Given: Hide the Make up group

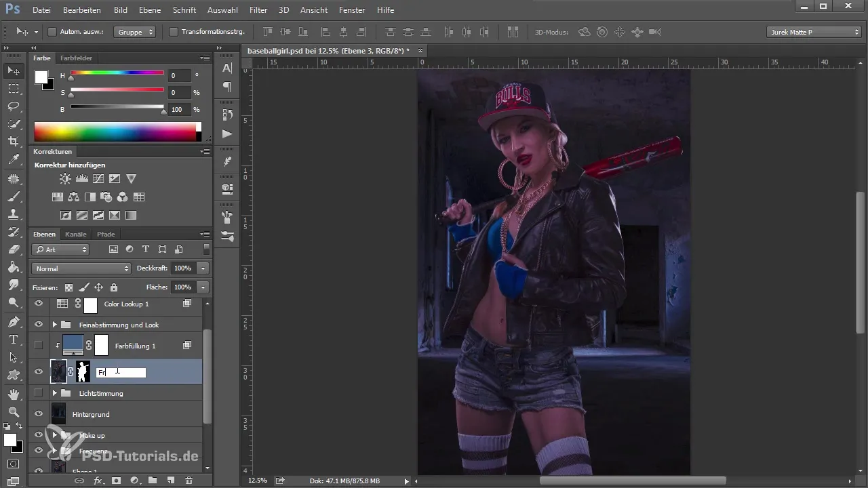Looking at the screenshot, I should click(x=39, y=435).
